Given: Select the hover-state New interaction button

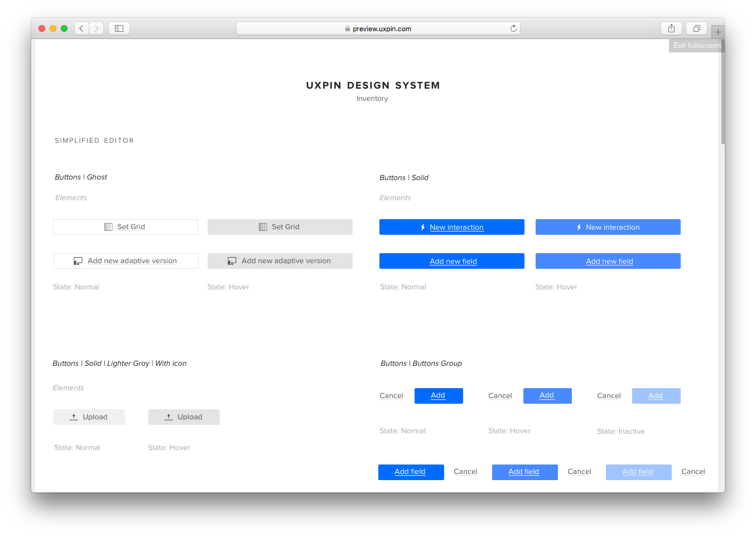Looking at the screenshot, I should 608,227.
